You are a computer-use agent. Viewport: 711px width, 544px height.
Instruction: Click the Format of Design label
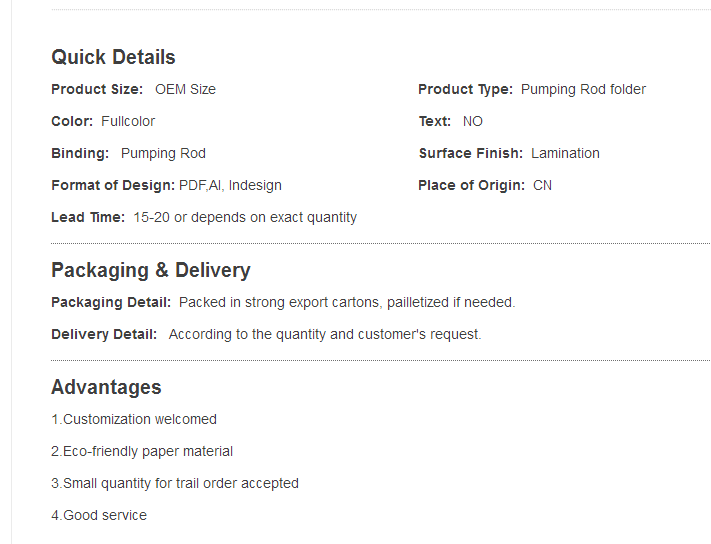pos(113,185)
